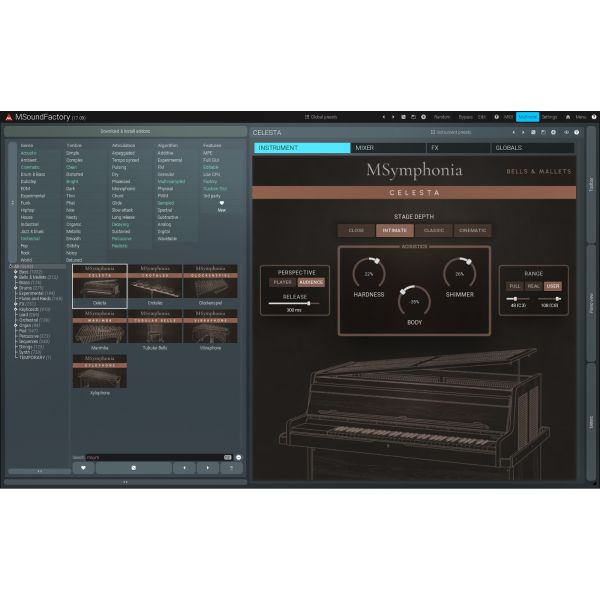Set perspective to Player
This screenshot has height=600, width=600.
coord(283,282)
